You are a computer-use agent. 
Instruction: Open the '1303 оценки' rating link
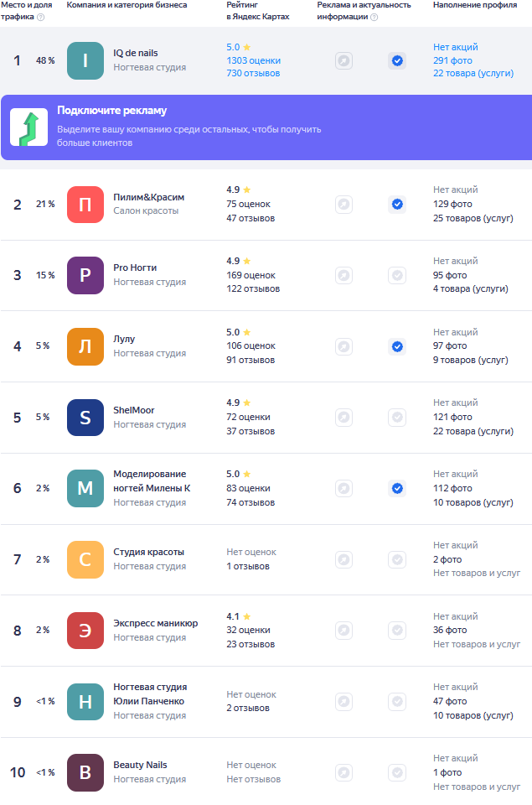pyautogui.click(x=253, y=61)
